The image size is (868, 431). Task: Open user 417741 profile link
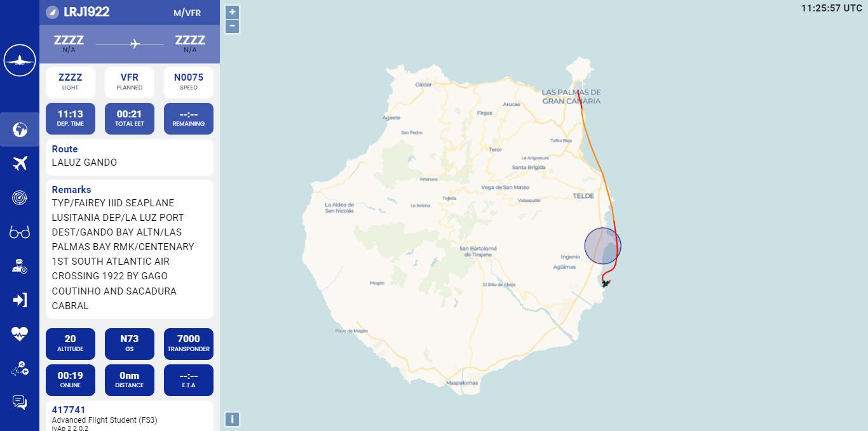[69, 410]
